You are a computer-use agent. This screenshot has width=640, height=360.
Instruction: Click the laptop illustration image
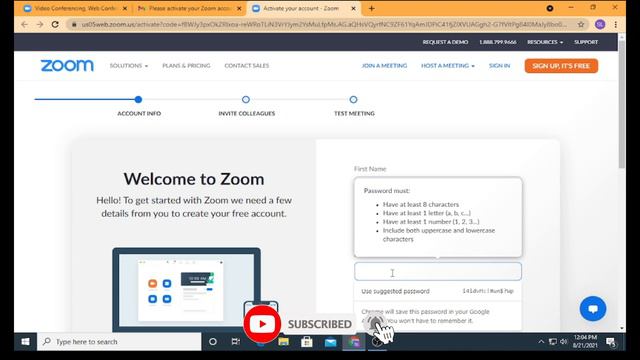pos(187,289)
